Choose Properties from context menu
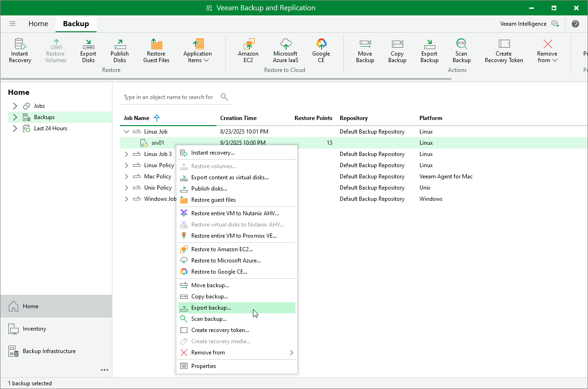 (x=237, y=366)
